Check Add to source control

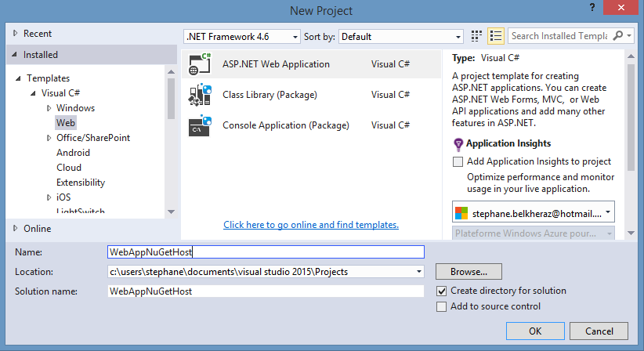(441, 306)
